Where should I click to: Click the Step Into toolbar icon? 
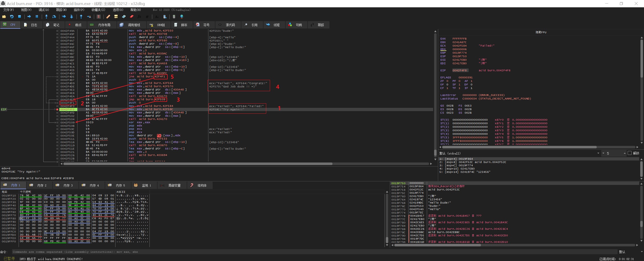coord(46,17)
